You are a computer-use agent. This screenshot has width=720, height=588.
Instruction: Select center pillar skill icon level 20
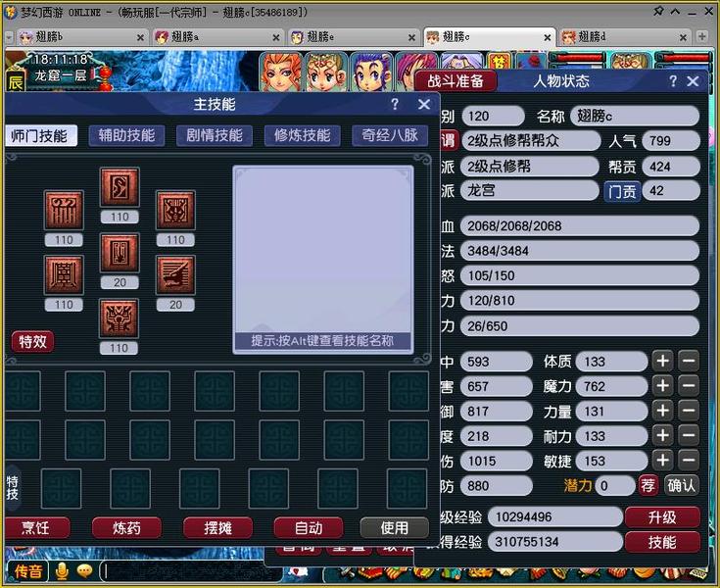[x=120, y=253]
